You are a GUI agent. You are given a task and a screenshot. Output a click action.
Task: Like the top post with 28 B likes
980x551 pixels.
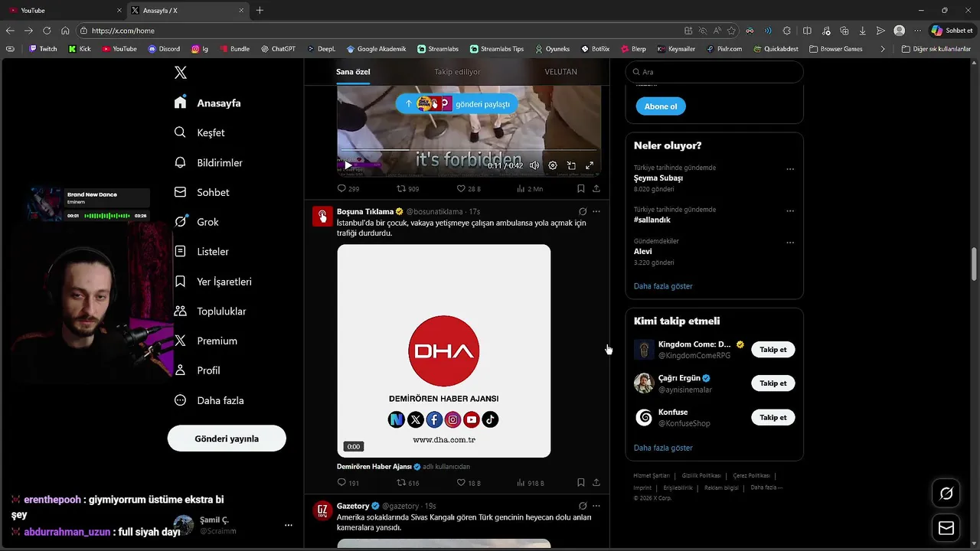tap(469, 188)
